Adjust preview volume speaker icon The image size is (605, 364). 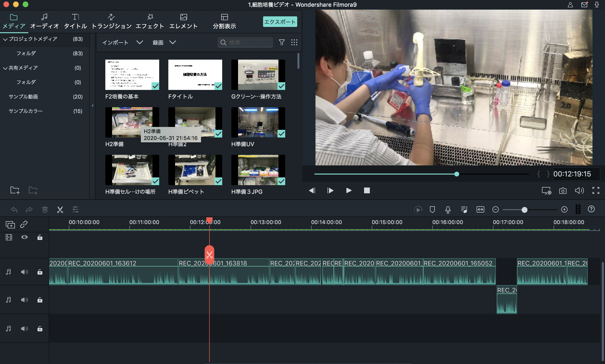point(580,191)
